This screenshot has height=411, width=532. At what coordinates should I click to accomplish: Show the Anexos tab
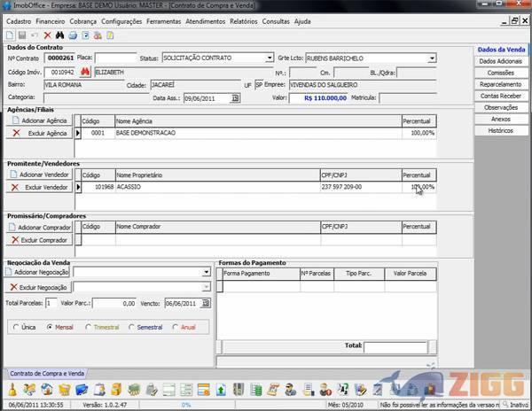tap(501, 119)
